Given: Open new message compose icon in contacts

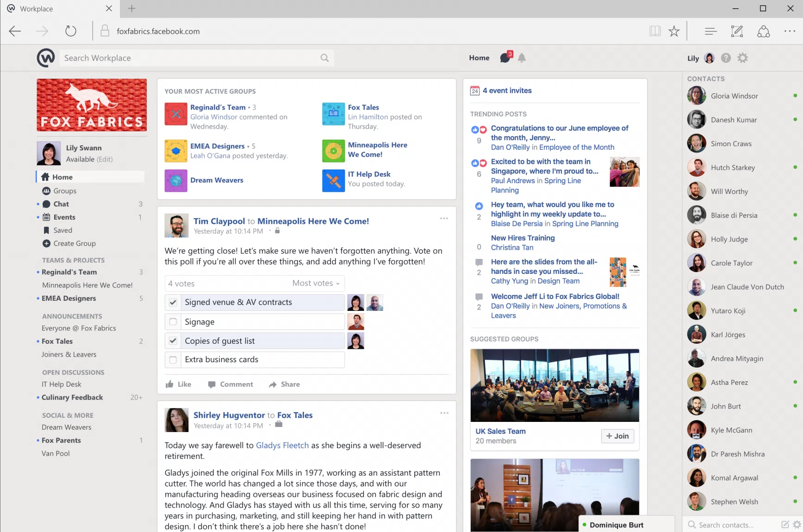Looking at the screenshot, I should pos(785,525).
